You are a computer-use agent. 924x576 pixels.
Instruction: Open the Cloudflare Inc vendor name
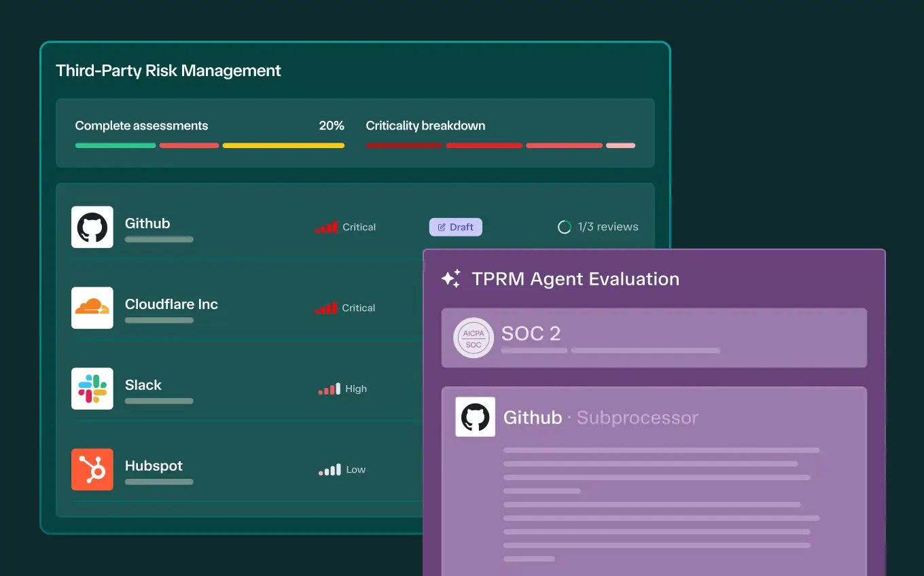[x=171, y=304]
